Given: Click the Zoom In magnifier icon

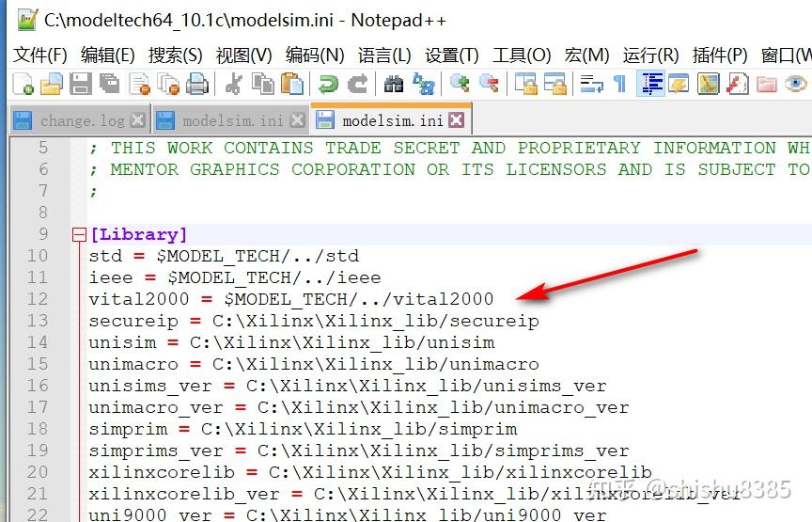Looking at the screenshot, I should point(460,84).
